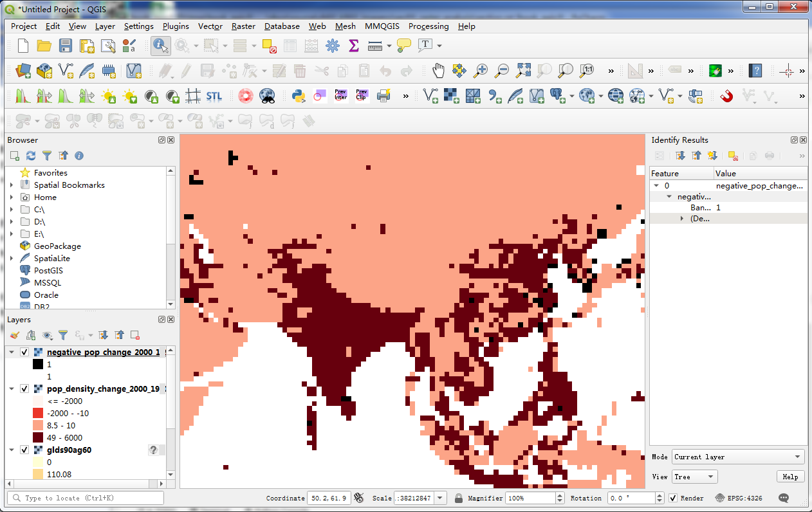Collapse the pop_density_change layer legend
This screenshot has height=512, width=812.
[x=12, y=389]
